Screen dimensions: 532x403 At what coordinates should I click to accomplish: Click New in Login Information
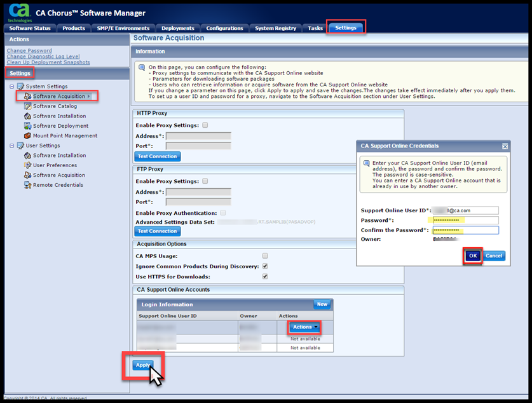coord(322,304)
